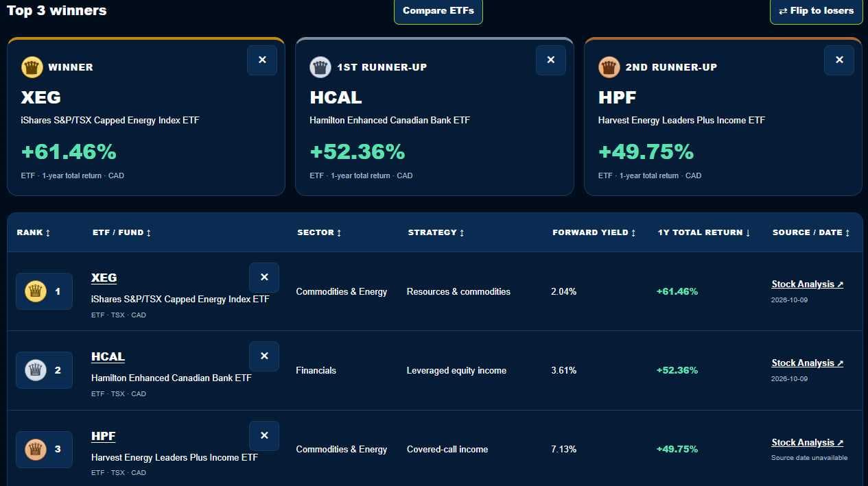Remove HPF row from the table
Screen dimensions: 868x486
click(264, 436)
